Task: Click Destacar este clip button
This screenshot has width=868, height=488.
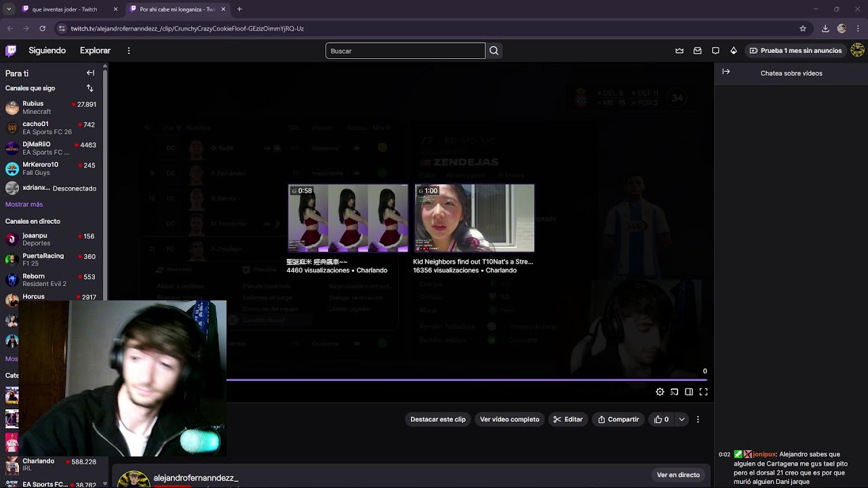Action: point(438,420)
